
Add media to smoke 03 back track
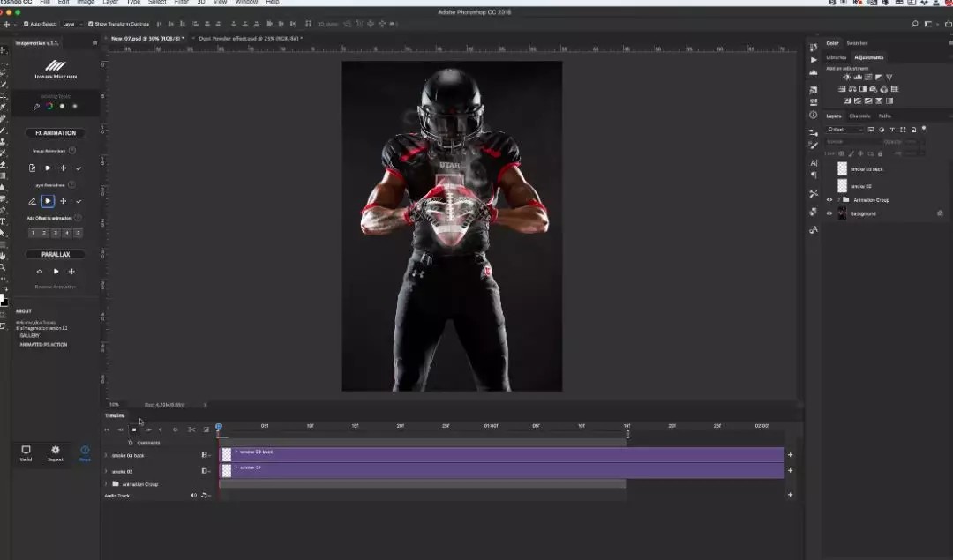click(x=790, y=454)
